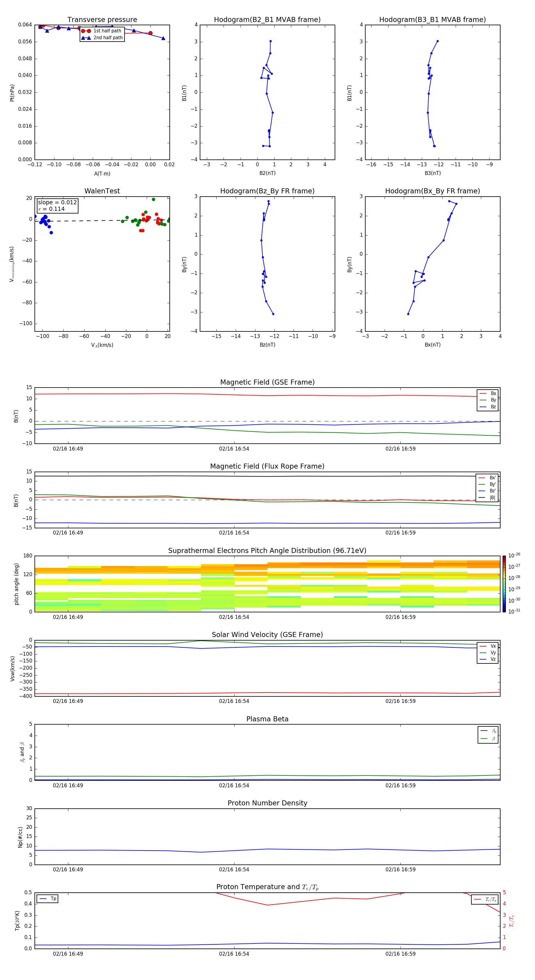Select the Bz legend entry in GSE magnetic field
This screenshot has width=535, height=980.
488,407
